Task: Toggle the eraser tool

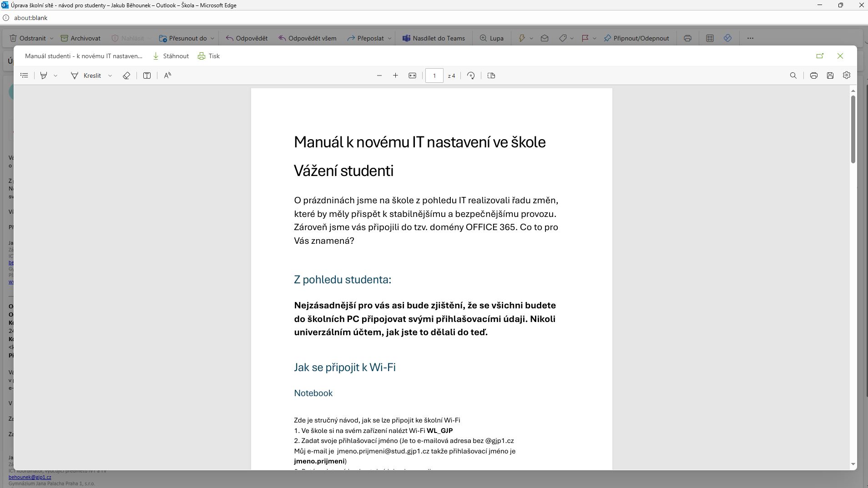Action: pos(126,75)
